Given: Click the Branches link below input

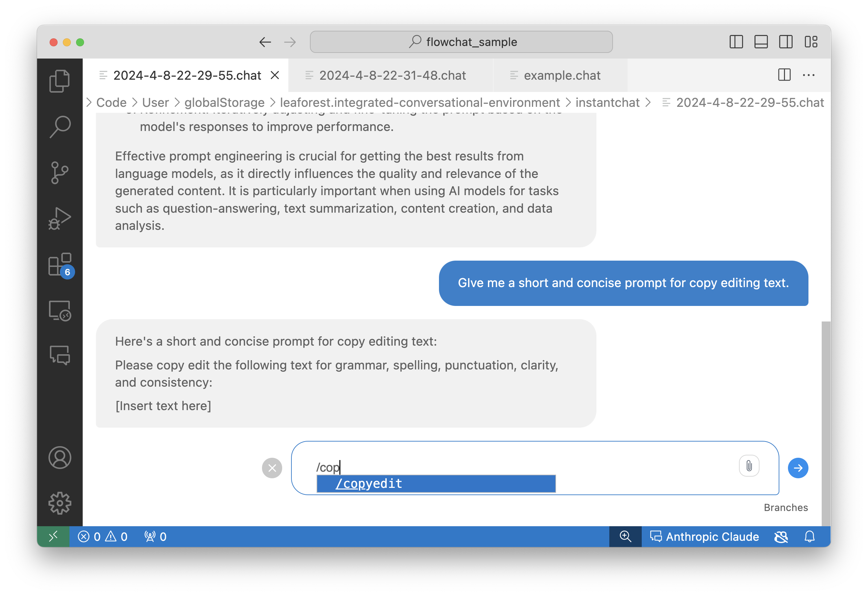Looking at the screenshot, I should coord(785,507).
